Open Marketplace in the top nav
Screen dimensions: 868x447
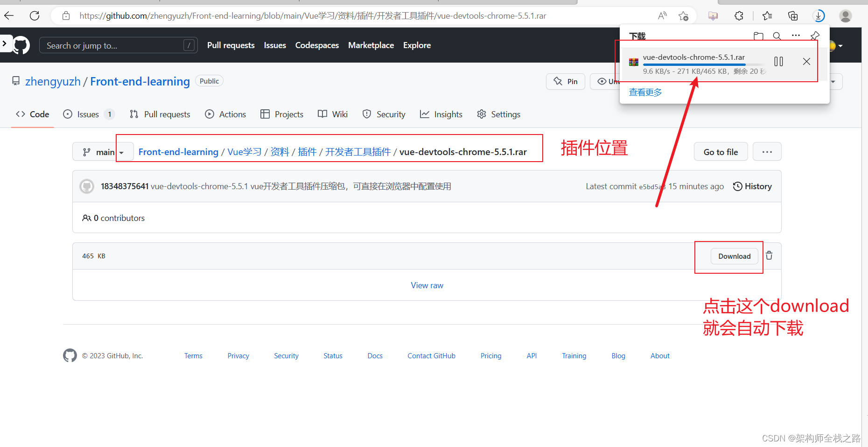point(371,45)
